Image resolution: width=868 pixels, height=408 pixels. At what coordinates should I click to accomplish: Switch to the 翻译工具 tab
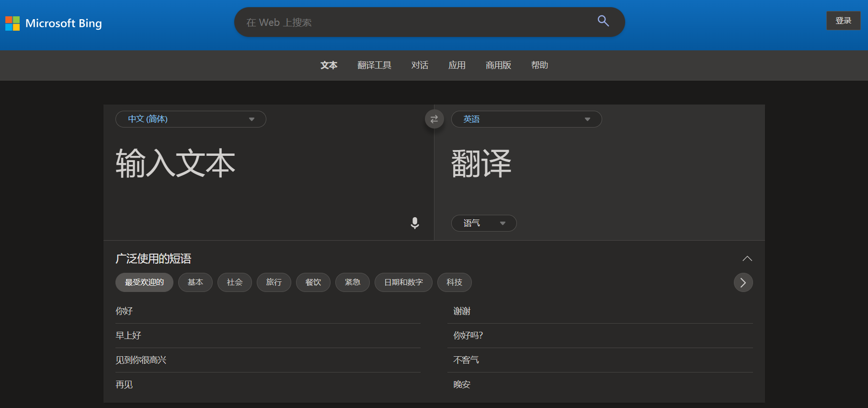pyautogui.click(x=374, y=65)
